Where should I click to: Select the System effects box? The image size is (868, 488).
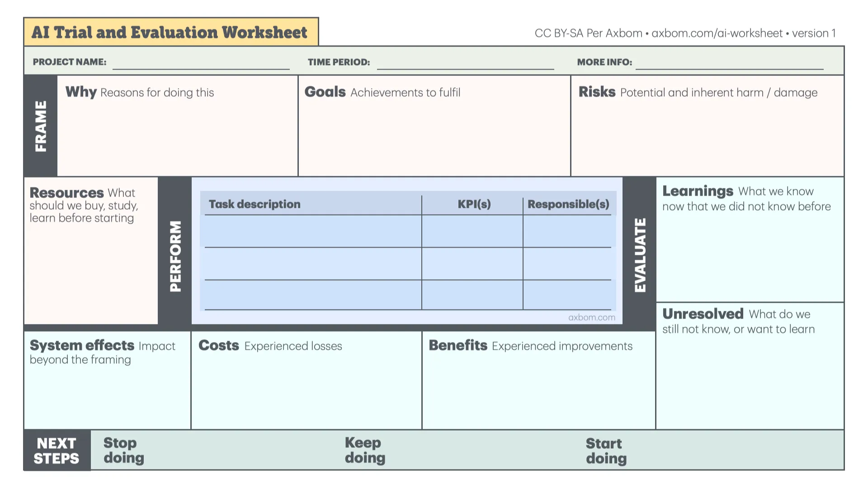pyautogui.click(x=107, y=380)
